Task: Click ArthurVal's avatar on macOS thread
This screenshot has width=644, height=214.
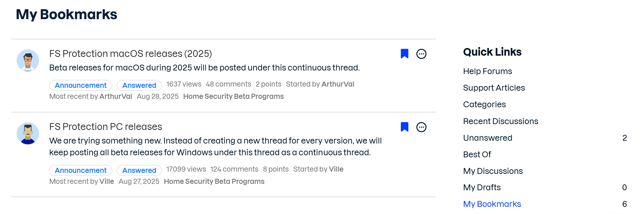Action: coord(28,61)
